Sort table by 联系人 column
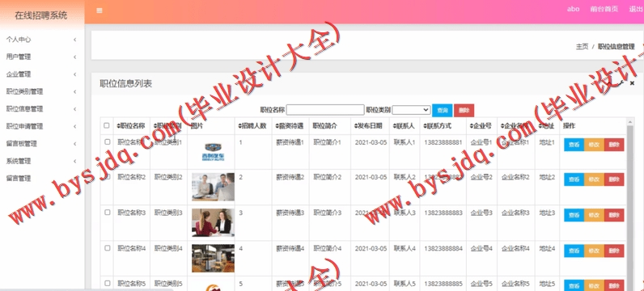The width and height of the screenshot is (644, 291). 404,126
